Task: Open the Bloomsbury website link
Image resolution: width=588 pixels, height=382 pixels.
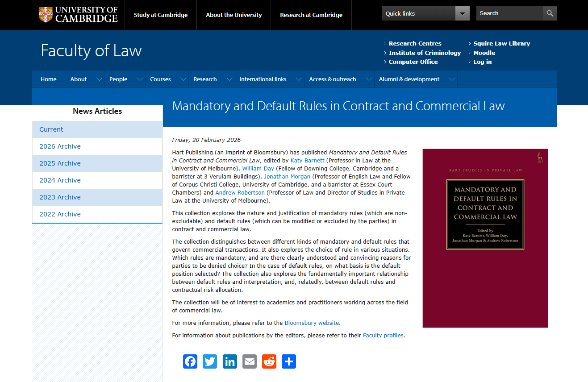Action: pyautogui.click(x=312, y=323)
